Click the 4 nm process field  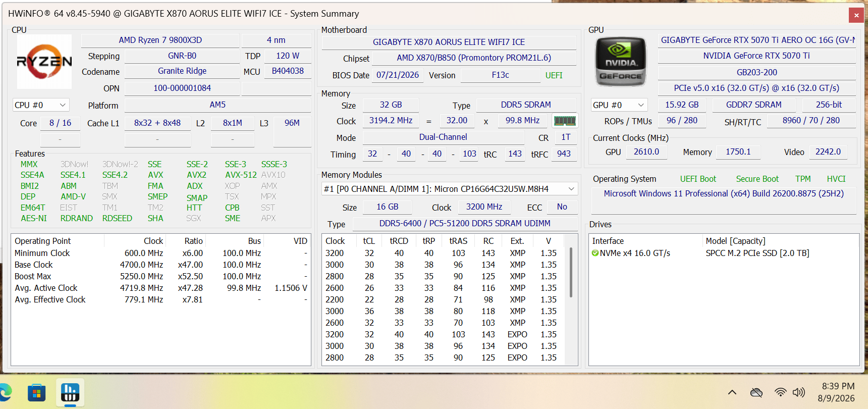(276, 40)
